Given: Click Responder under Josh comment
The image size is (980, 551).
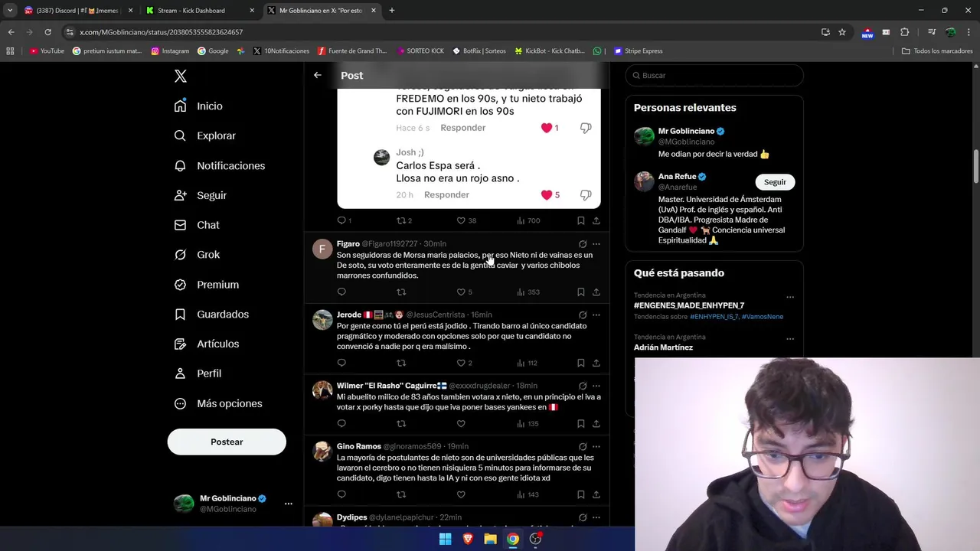Looking at the screenshot, I should tap(446, 195).
